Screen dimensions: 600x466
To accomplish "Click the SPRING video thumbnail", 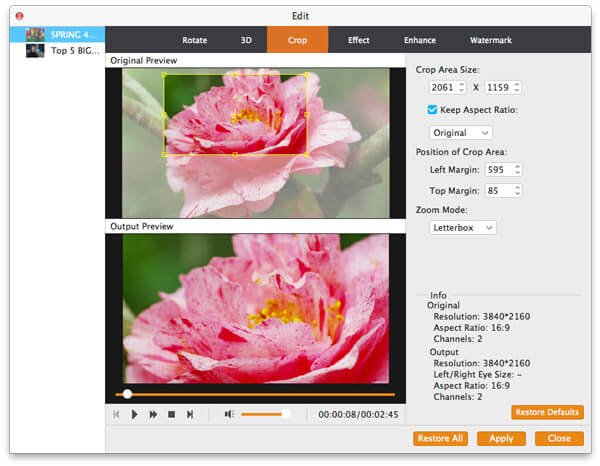I will point(35,34).
